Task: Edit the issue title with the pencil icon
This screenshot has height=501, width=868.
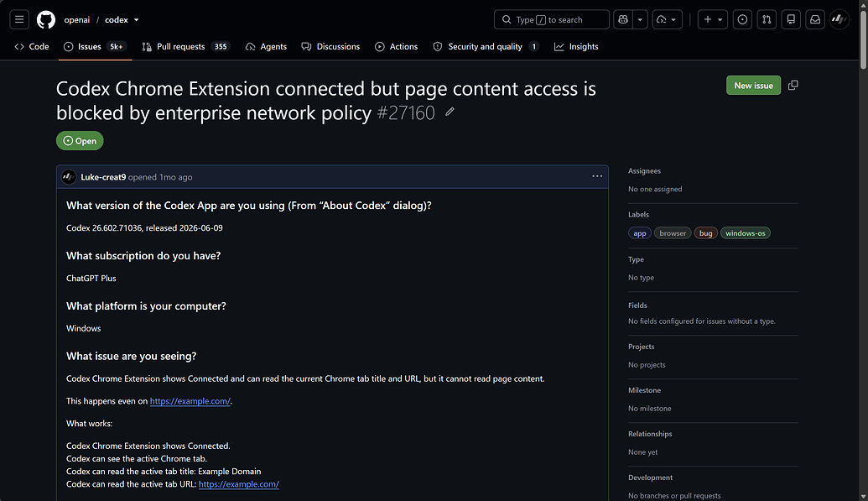Action: [x=450, y=112]
